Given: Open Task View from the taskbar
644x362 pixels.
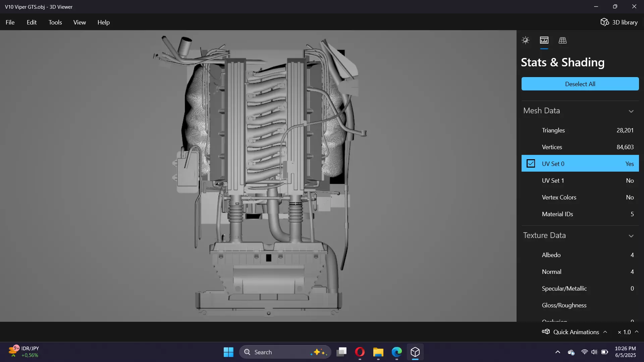Looking at the screenshot, I should point(342,352).
